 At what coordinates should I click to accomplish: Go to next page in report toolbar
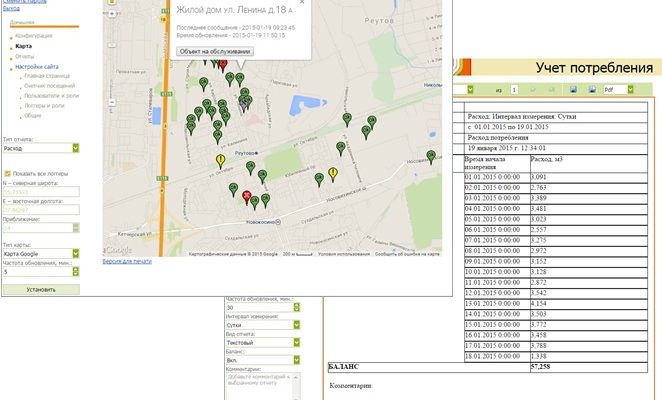coord(533,90)
